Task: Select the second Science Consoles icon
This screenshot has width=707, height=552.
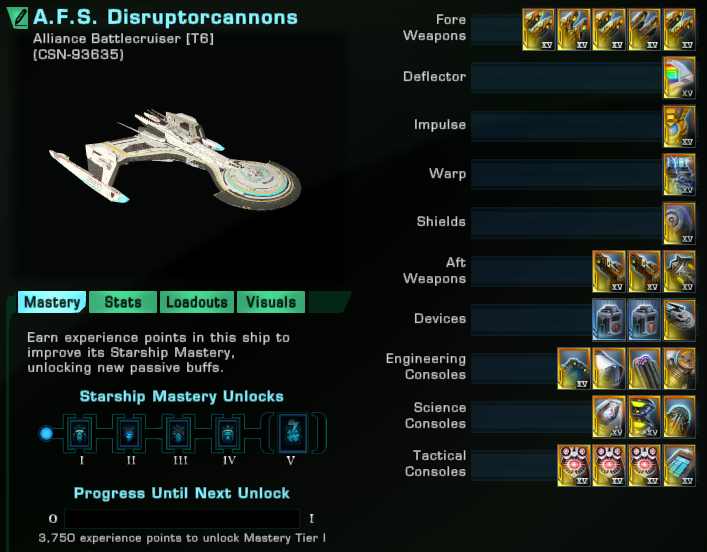Action: coord(644,417)
